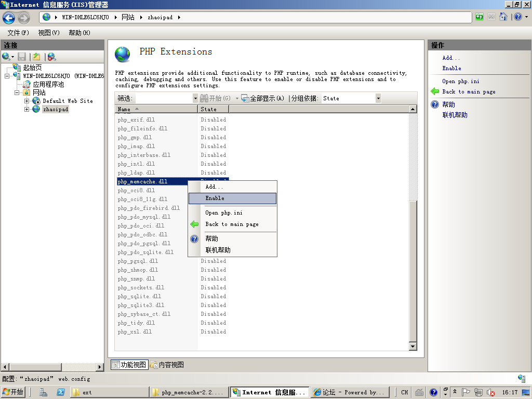This screenshot has height=399, width=532.
Task: Click the Windows 开始 Start button
Action: [x=13, y=392]
